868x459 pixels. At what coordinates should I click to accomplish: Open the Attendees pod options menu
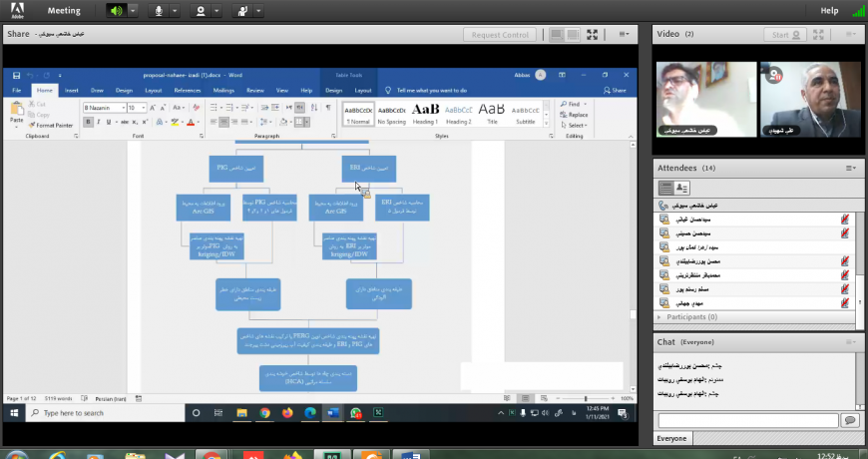851,168
